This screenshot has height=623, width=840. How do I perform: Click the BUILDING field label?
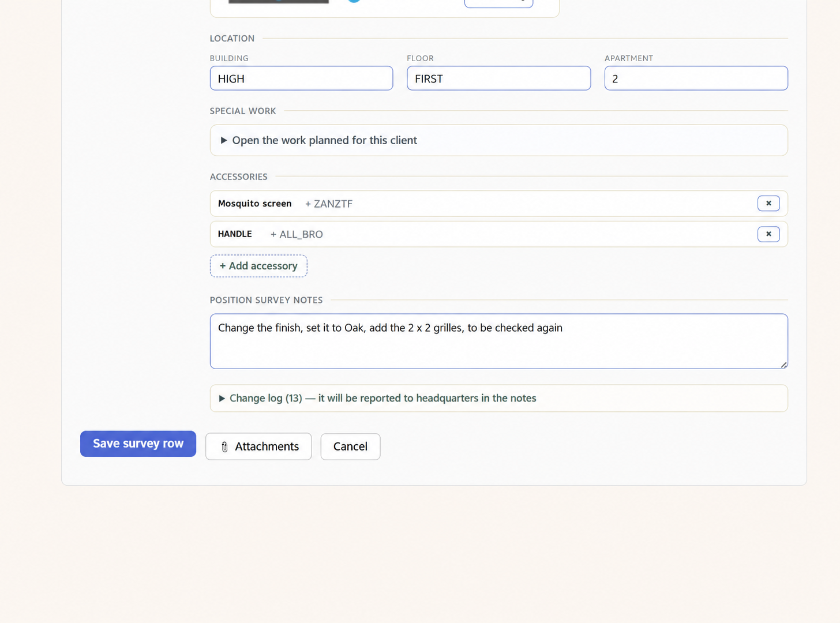coord(229,58)
